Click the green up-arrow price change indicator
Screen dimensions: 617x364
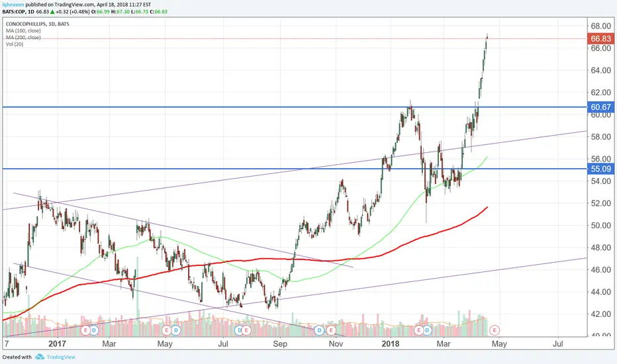point(52,12)
